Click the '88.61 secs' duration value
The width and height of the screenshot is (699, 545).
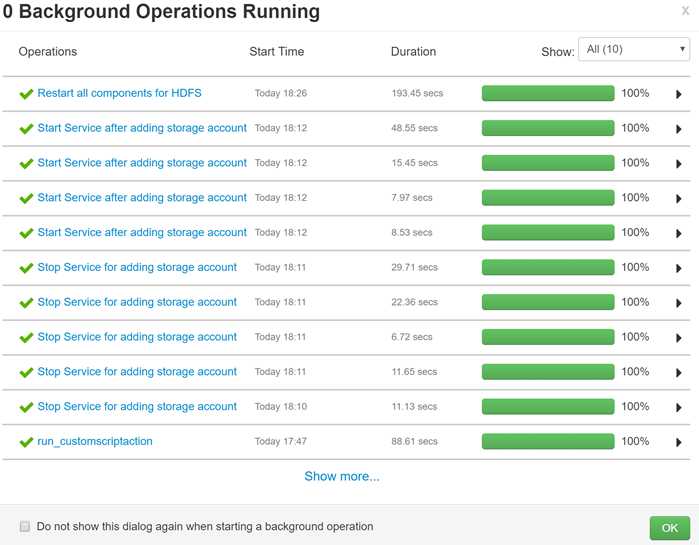pos(415,441)
